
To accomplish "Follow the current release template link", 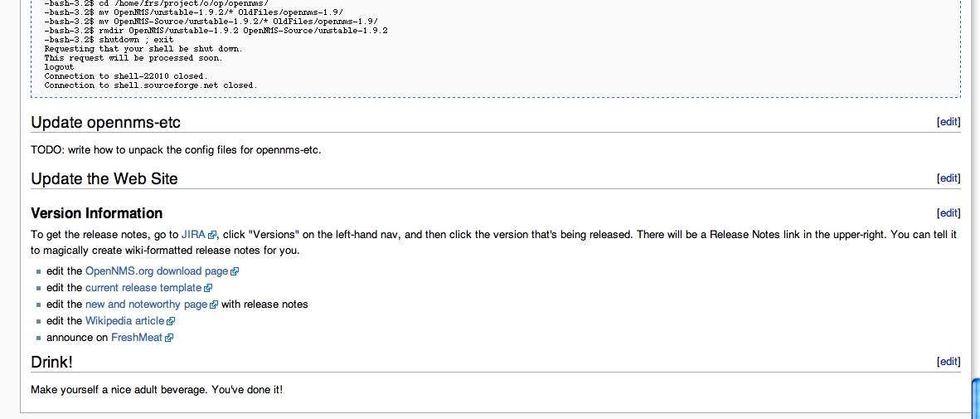I will point(143,288).
